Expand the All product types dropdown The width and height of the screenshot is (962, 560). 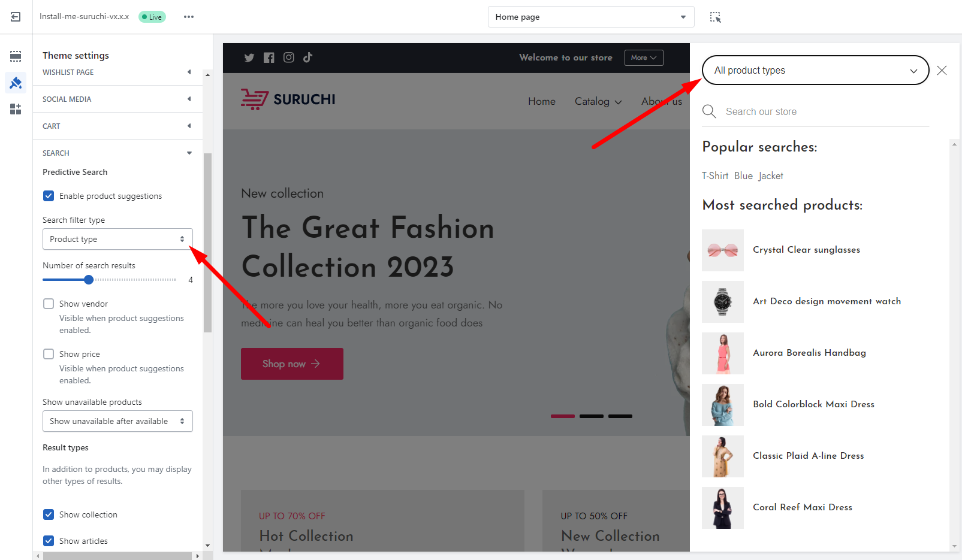pos(815,71)
